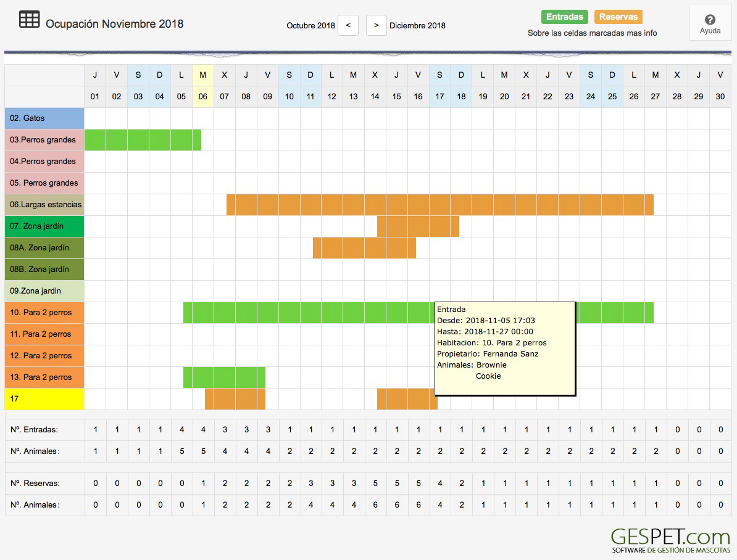Click first orange reservation in row 17
Image resolution: width=737 pixels, height=560 pixels.
[x=235, y=399]
